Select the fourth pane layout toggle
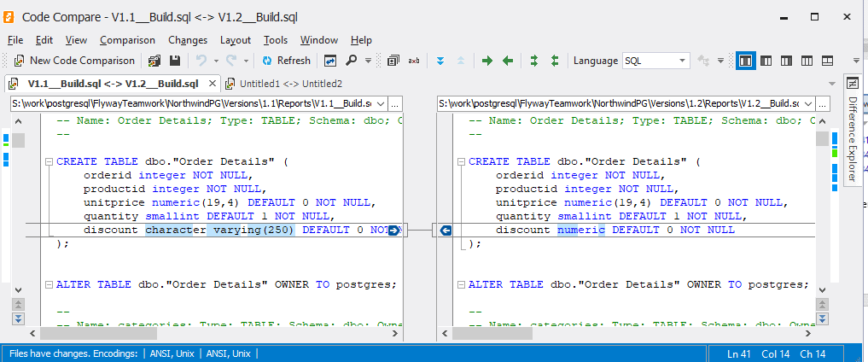868x362 pixels. pos(807,61)
